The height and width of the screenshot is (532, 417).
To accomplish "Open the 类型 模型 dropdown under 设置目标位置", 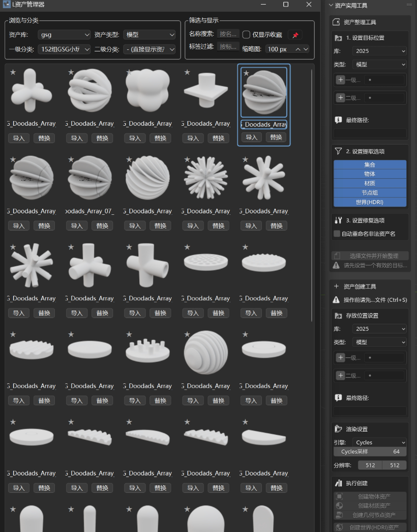I will coord(379,65).
